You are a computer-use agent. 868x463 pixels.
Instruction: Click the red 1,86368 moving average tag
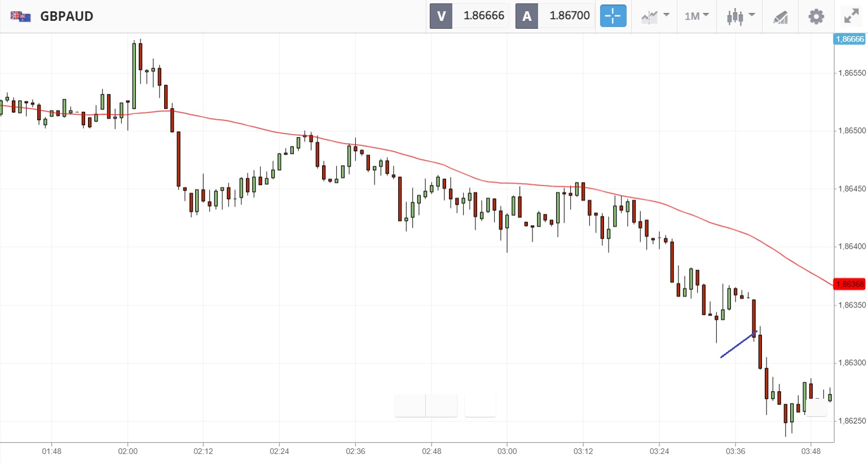point(849,284)
